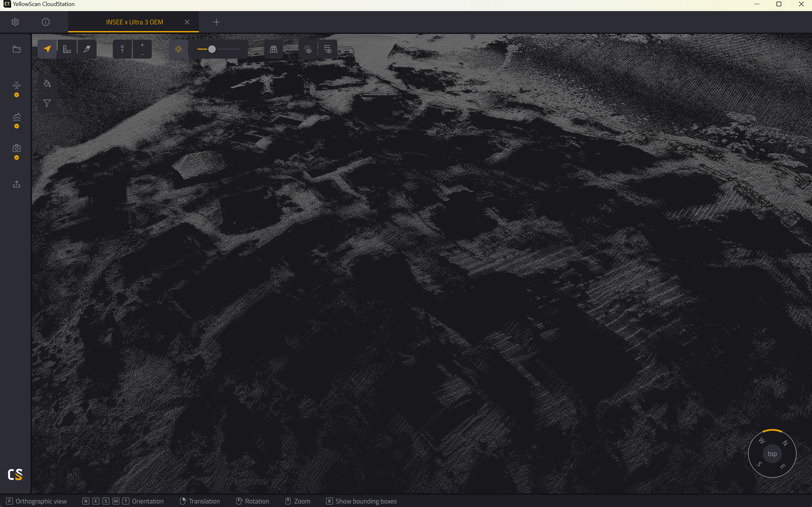Open the camera colorization step panel
The width and height of the screenshot is (812, 507).
coord(16,152)
